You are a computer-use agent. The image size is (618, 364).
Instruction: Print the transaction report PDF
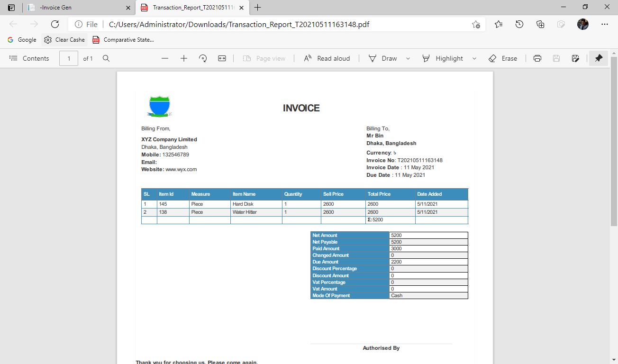pos(537,58)
